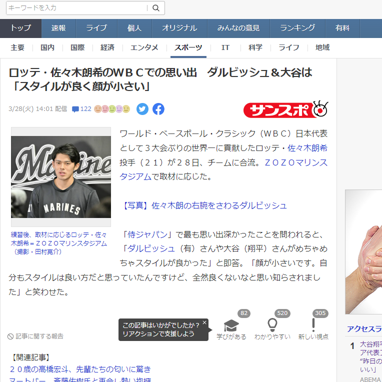Open the comments count 122 link
The image size is (382, 382).
(x=82, y=109)
